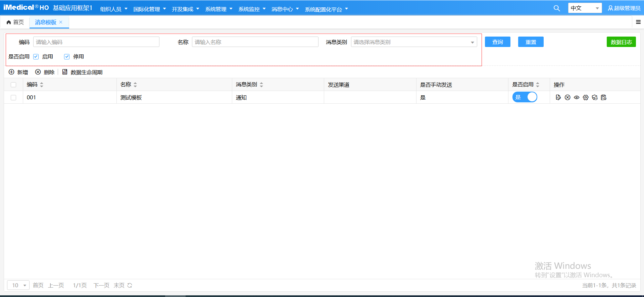Click the 编码 input field
This screenshot has width=644, height=297.
coord(96,42)
